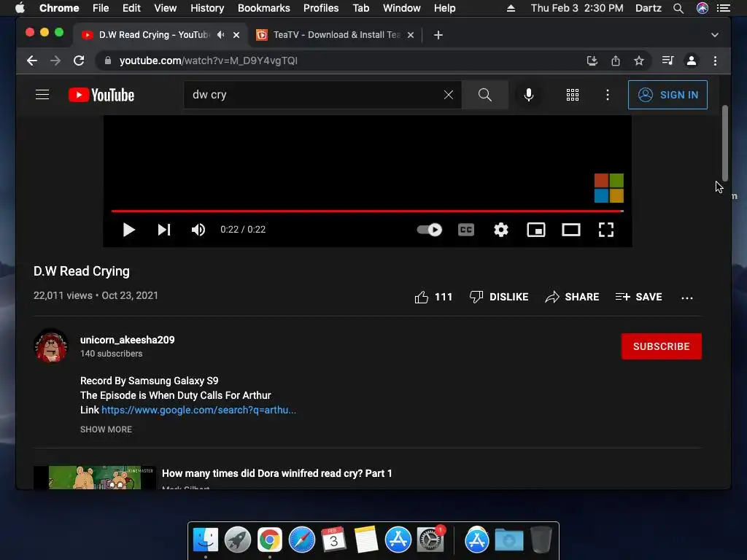747x560 pixels.
Task: Switch to the TeaTV tab
Action: (x=336, y=35)
